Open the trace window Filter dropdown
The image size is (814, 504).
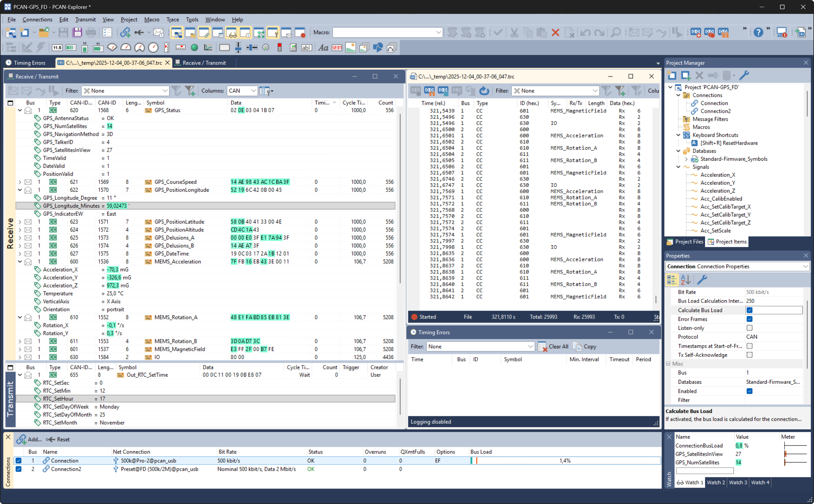click(555, 91)
